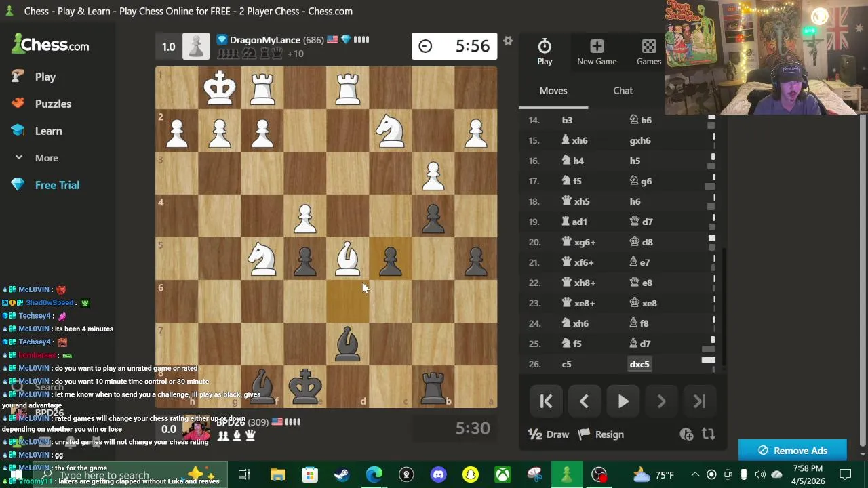Open board settings gear icon
This screenshot has height=488, width=868.
tap(508, 41)
